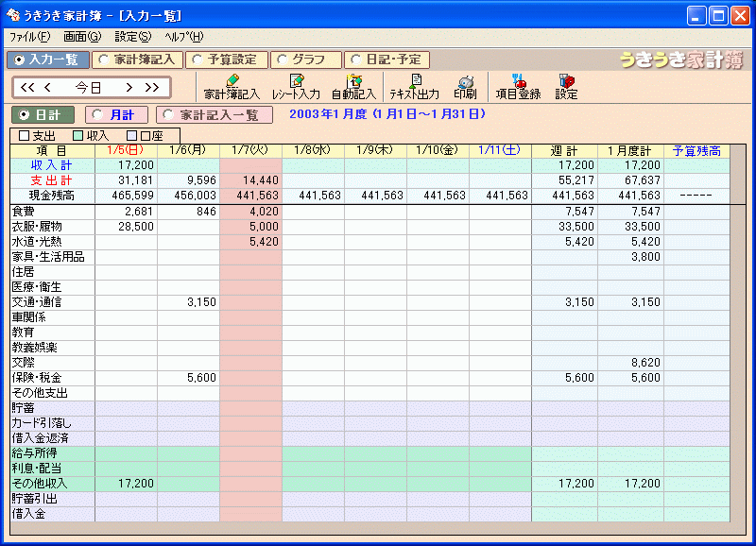Jump to 今日 today button
The height and width of the screenshot is (546, 756).
coord(89,88)
